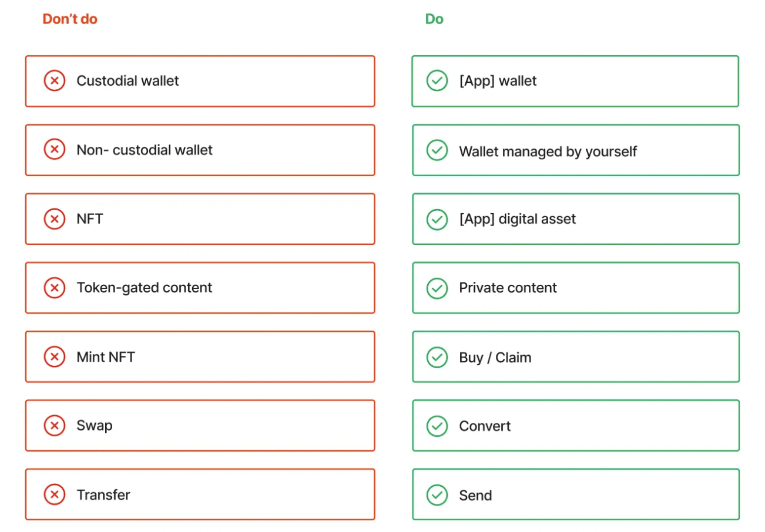Click the red X icon next to Transfer
Image resolution: width=765 pixels, height=532 pixels.
(x=55, y=494)
